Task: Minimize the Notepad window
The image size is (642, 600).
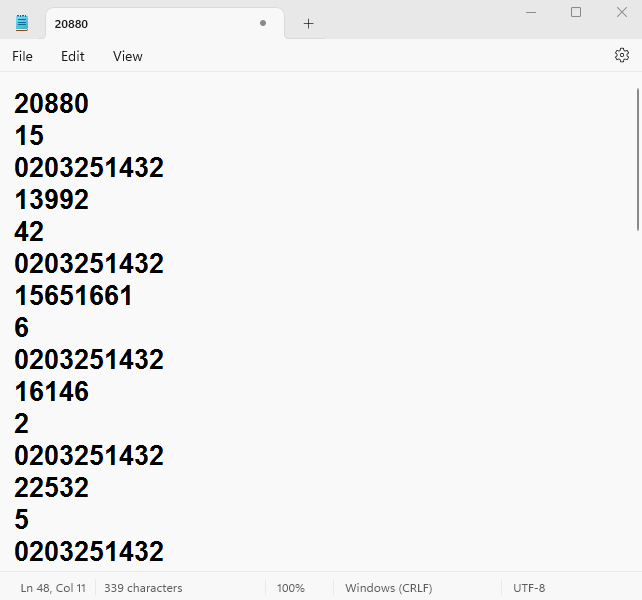Action: [530, 12]
